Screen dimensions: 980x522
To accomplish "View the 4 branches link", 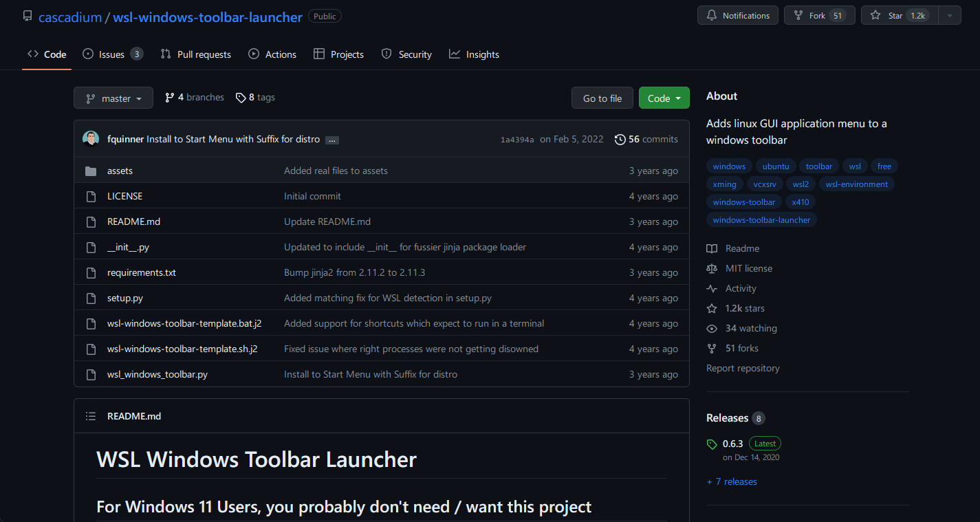I will pyautogui.click(x=195, y=98).
